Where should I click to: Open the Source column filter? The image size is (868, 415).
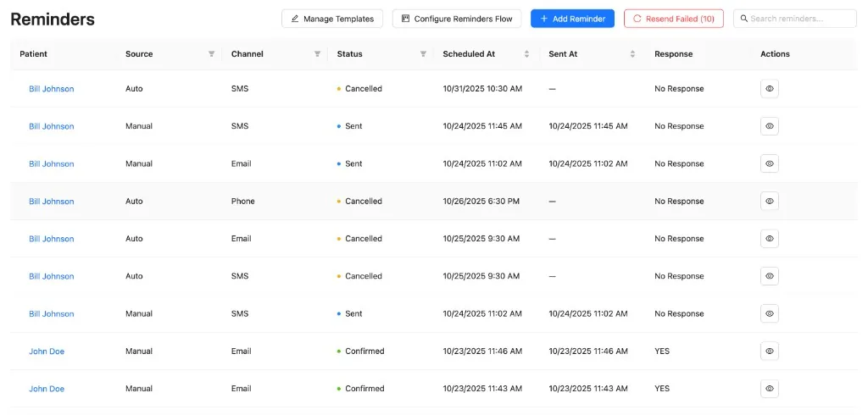(211, 54)
